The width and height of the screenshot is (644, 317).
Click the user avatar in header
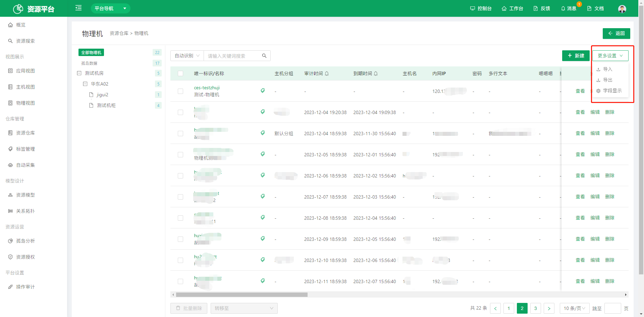point(622,9)
